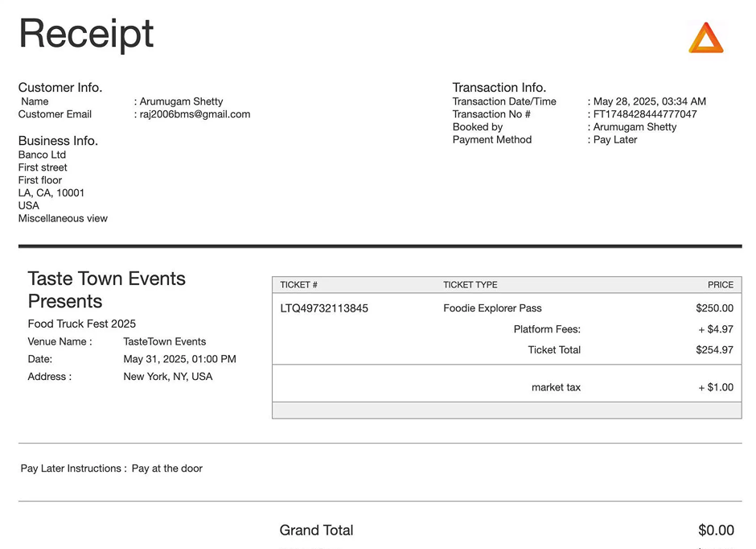The image size is (756, 549).
Task: Click the transaction number FT1748428444777047
Action: tap(645, 114)
